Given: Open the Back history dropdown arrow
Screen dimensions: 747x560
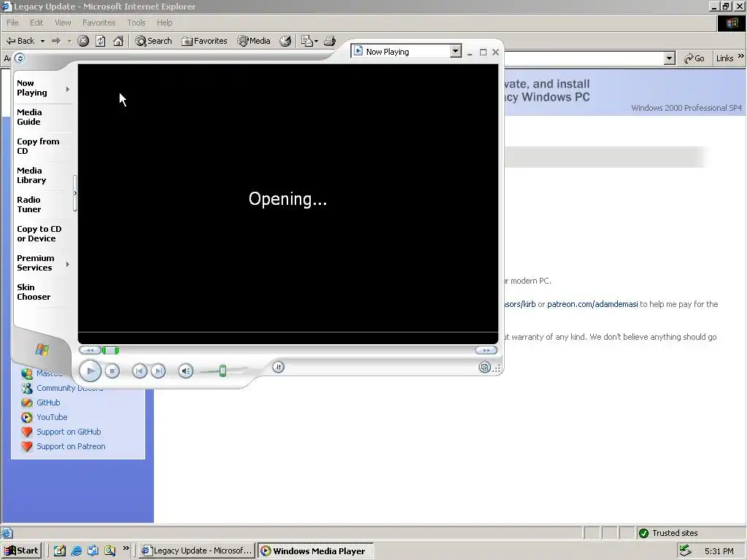Looking at the screenshot, I should pos(42,41).
